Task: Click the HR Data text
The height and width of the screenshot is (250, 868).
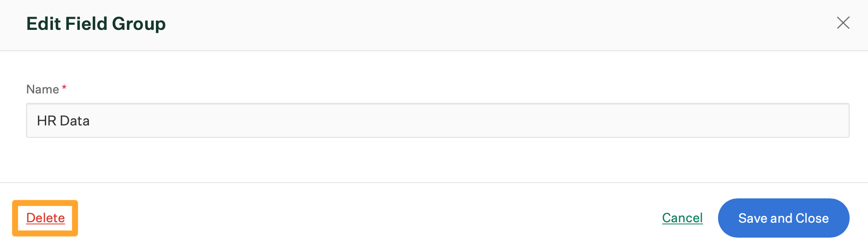Action: pyautogui.click(x=63, y=121)
